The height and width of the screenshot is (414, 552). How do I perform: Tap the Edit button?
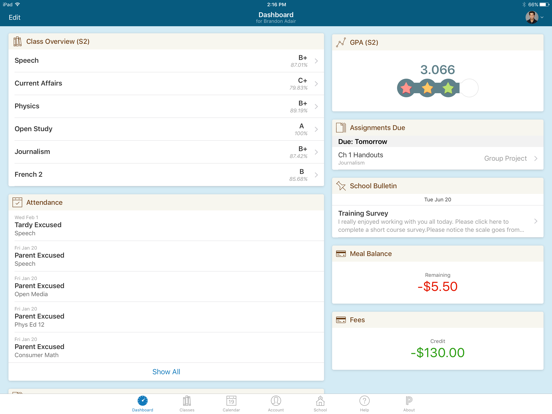pos(14,17)
